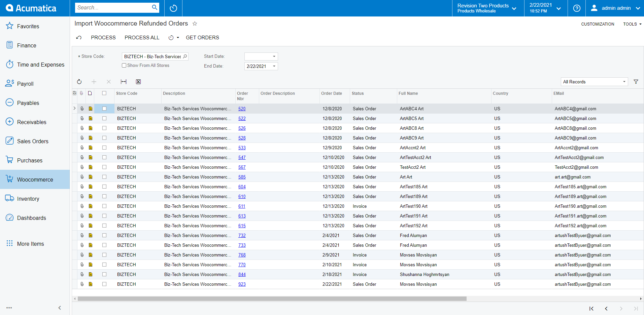Open order number 844 link
The height and width of the screenshot is (315, 644).
[242, 274]
